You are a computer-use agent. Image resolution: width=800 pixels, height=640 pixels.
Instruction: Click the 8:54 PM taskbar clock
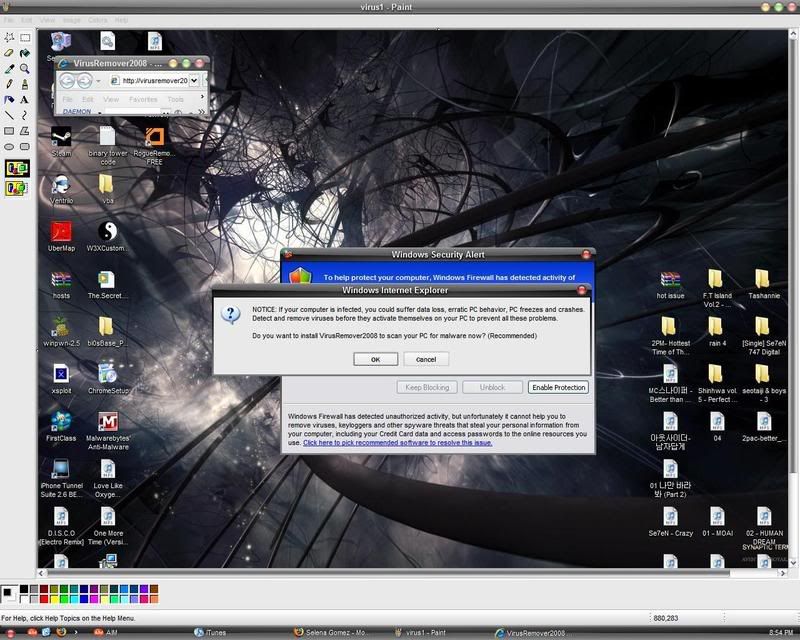point(781,633)
